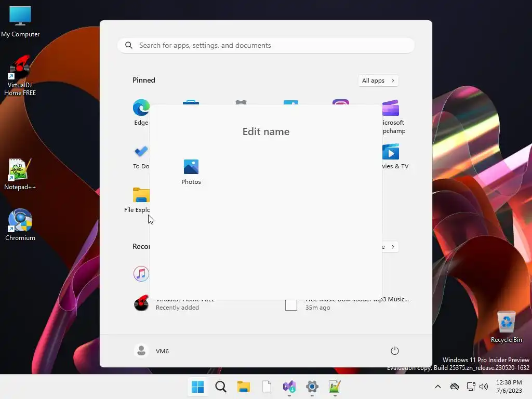Open Settings gear from taskbar
Viewport: 532px width, 399px height.
tap(312, 387)
